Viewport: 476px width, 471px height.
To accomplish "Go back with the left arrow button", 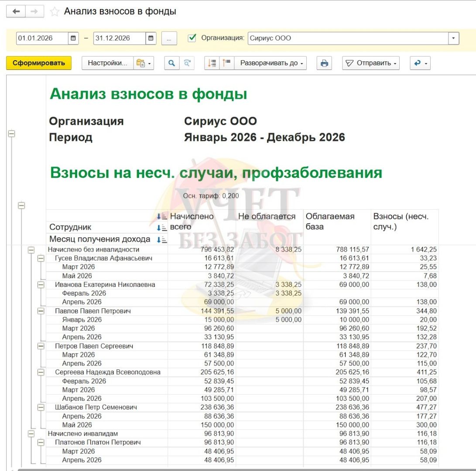I will click(16, 11).
